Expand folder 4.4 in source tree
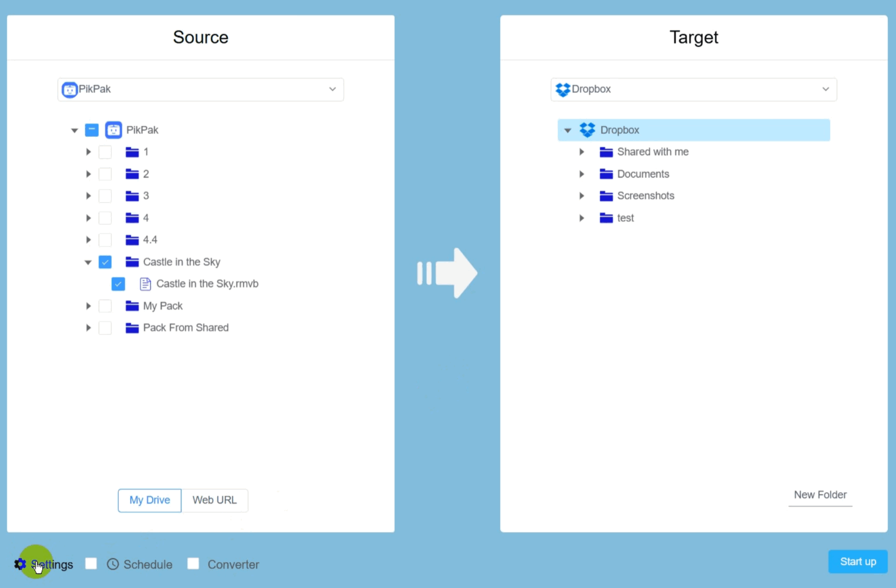The height and width of the screenshot is (588, 896). pos(88,240)
